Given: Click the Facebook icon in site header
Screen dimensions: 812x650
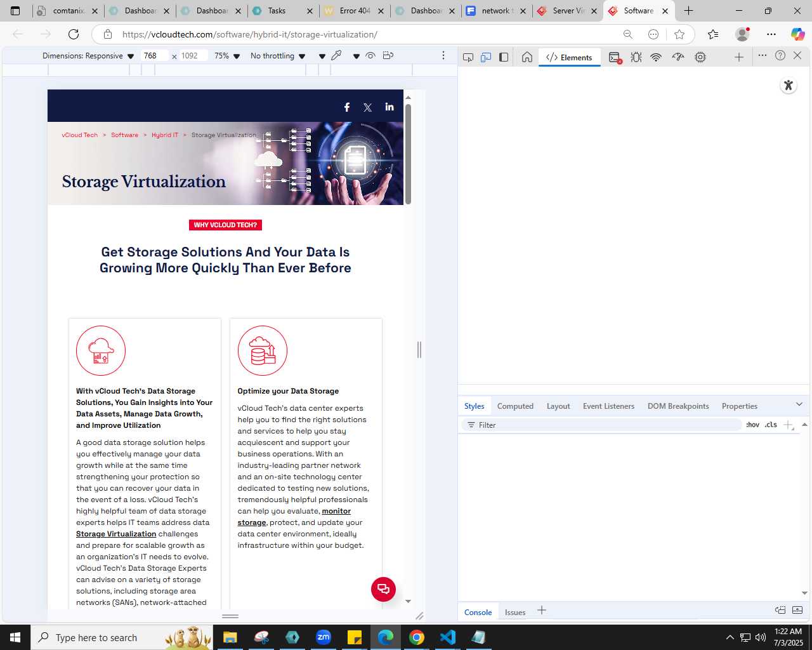Looking at the screenshot, I should click(x=347, y=107).
